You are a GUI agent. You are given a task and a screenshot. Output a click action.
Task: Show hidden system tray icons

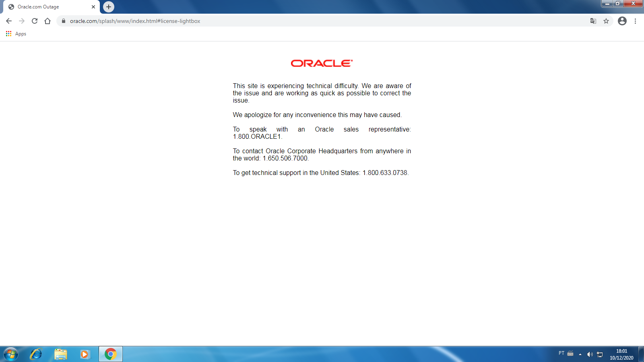click(580, 354)
